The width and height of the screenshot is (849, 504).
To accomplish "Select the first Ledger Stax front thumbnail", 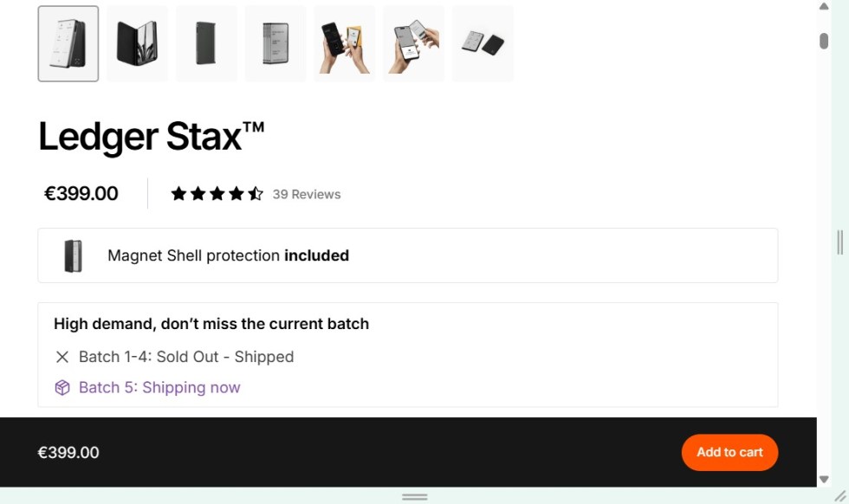I will tap(68, 43).
